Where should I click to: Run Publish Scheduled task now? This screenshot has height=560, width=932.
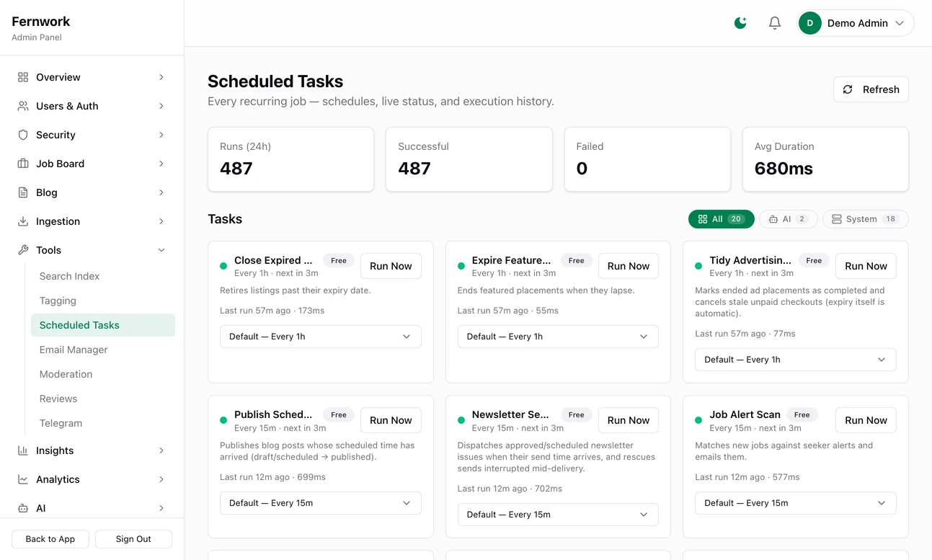pos(391,420)
